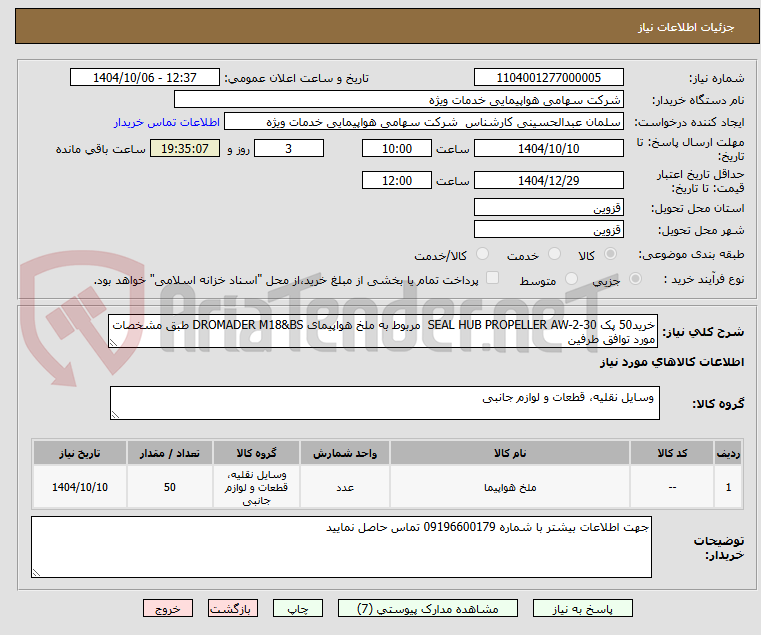Viewport: 761px width, 635px height.
Task: Click the استان محل تحویل field قزوین
Action: pyautogui.click(x=548, y=207)
